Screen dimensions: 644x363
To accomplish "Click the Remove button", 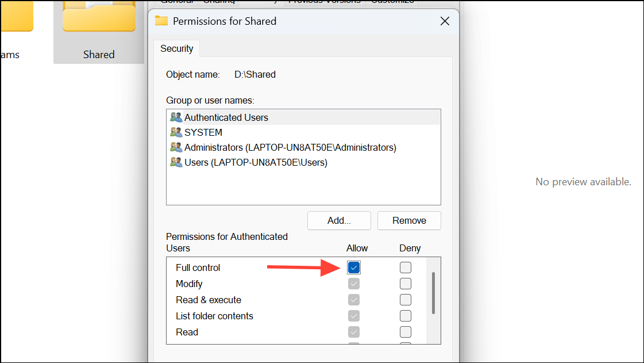I will 409,221.
